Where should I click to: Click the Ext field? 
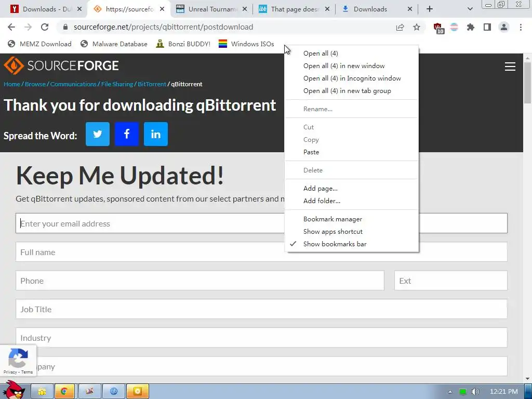click(x=451, y=280)
